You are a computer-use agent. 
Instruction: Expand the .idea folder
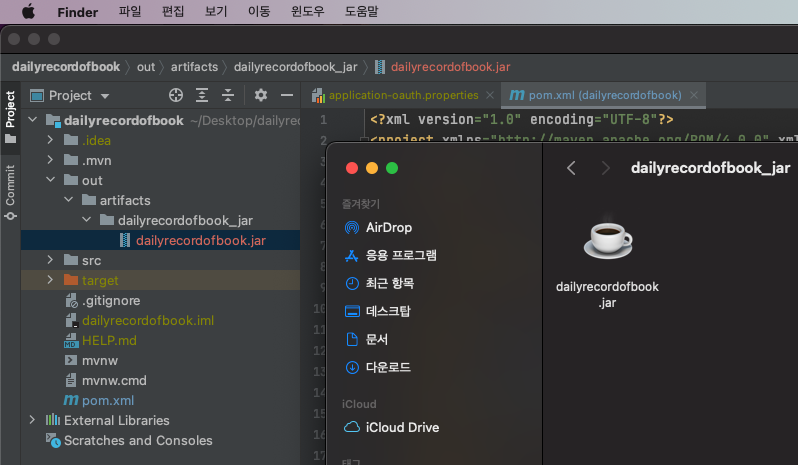50,140
